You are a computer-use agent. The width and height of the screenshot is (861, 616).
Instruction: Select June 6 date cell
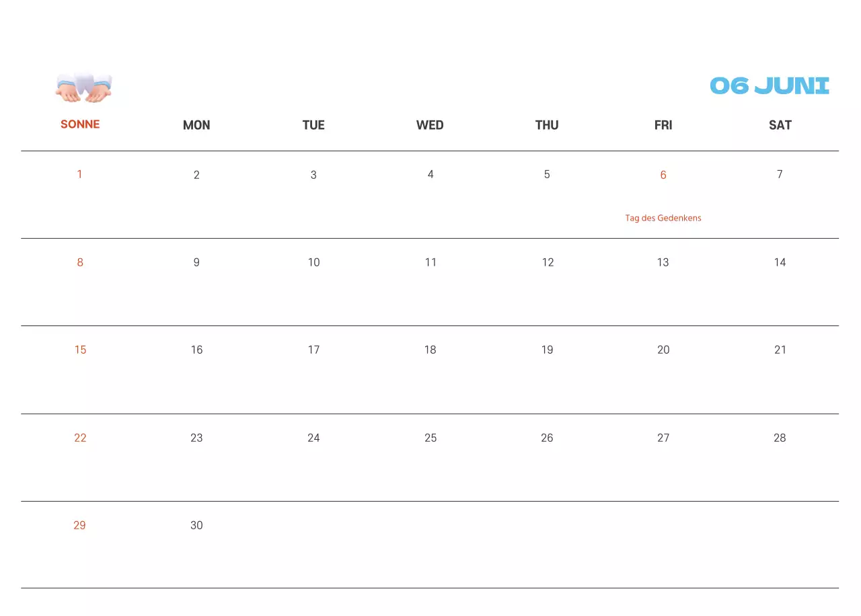click(x=663, y=175)
